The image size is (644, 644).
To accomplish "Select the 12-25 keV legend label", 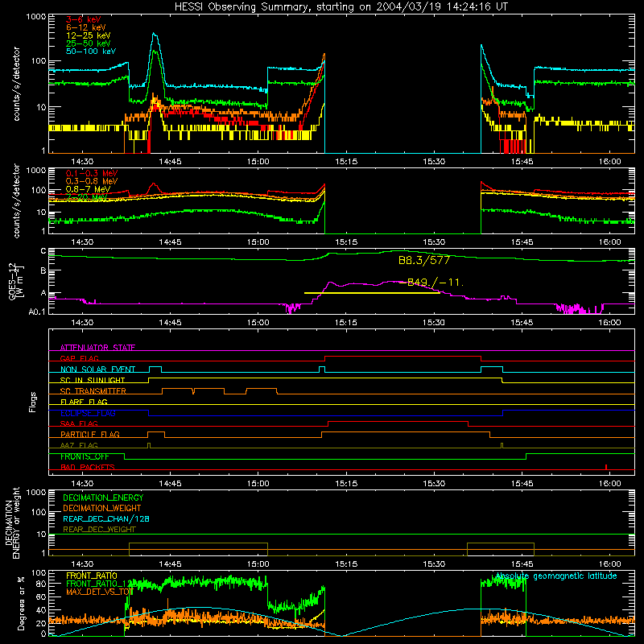I will click(89, 35).
